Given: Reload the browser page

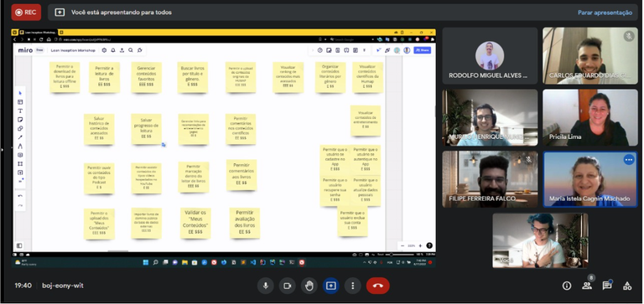Looking at the screenshot, I should tap(41, 39).
